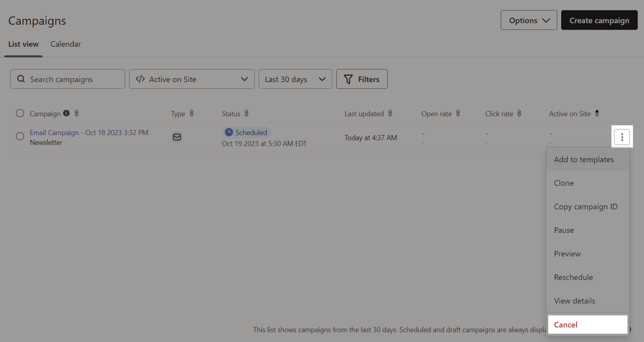Open the Email Campaign Oct 18 link
The image size is (644, 342).
[x=89, y=133]
